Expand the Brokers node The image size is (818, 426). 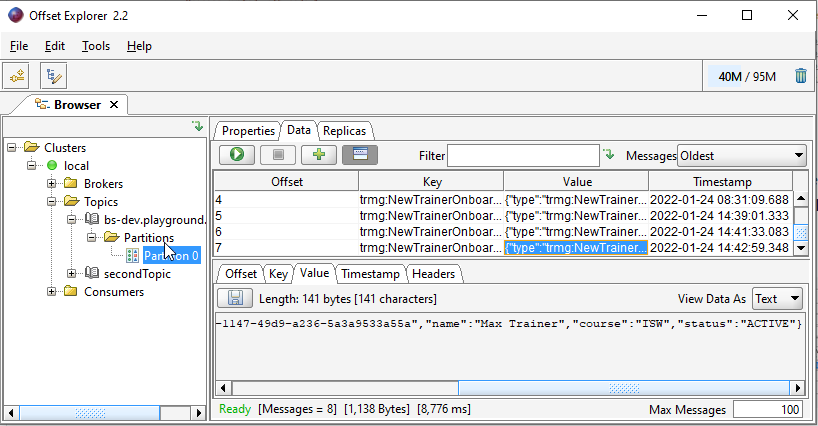pyautogui.click(x=51, y=183)
